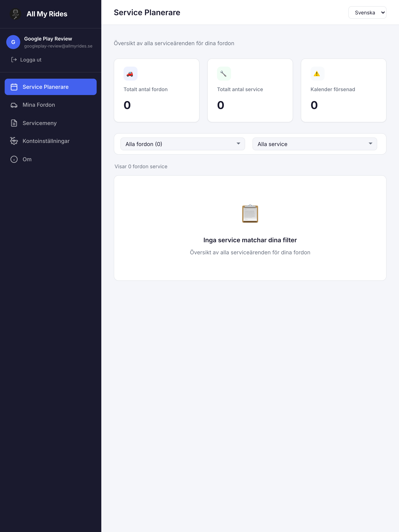Click the Totalt antal fordon label
This screenshot has height=532, width=399.
point(146,89)
